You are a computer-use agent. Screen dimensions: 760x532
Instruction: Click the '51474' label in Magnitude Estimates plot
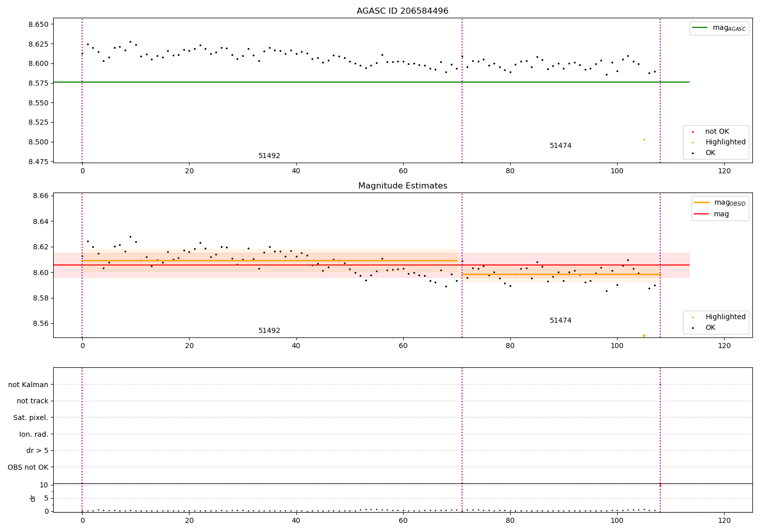click(x=560, y=321)
